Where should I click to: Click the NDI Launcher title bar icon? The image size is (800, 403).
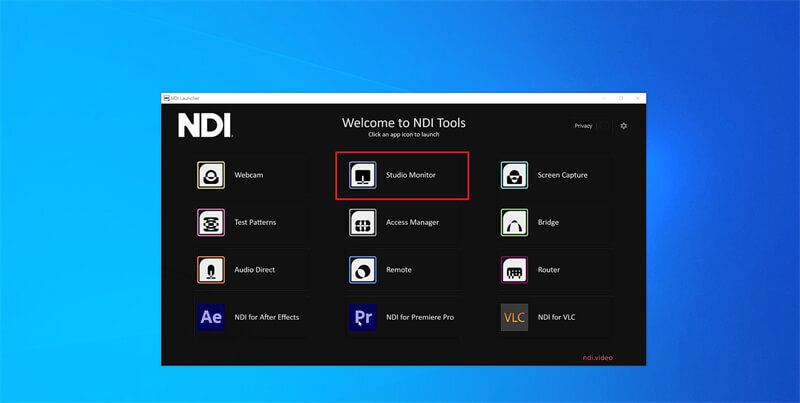coord(166,98)
